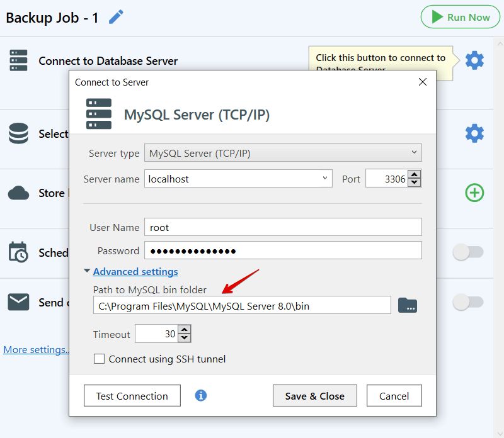The image size is (504, 438).
Task: Click the database cylinder icon beside Select
Action: 18,133
